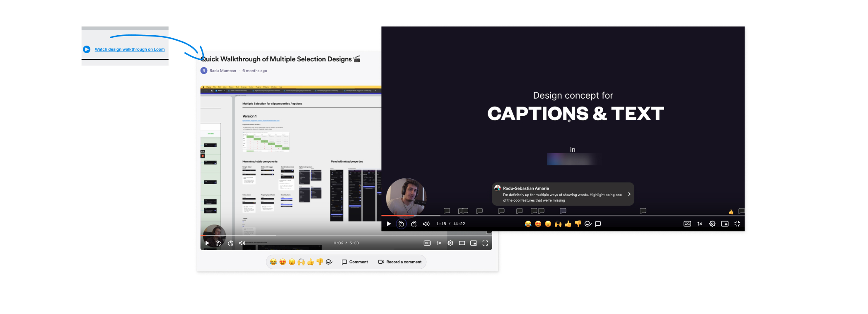This screenshot has height=314, width=868.
Task: Rewind 5 seconds in Captions & Text video
Action: pyautogui.click(x=401, y=224)
